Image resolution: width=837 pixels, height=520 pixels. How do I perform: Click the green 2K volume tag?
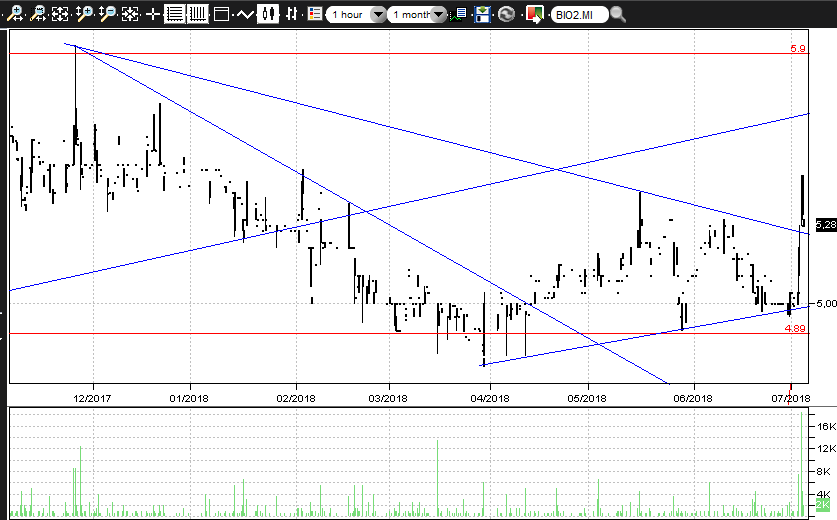[x=823, y=504]
